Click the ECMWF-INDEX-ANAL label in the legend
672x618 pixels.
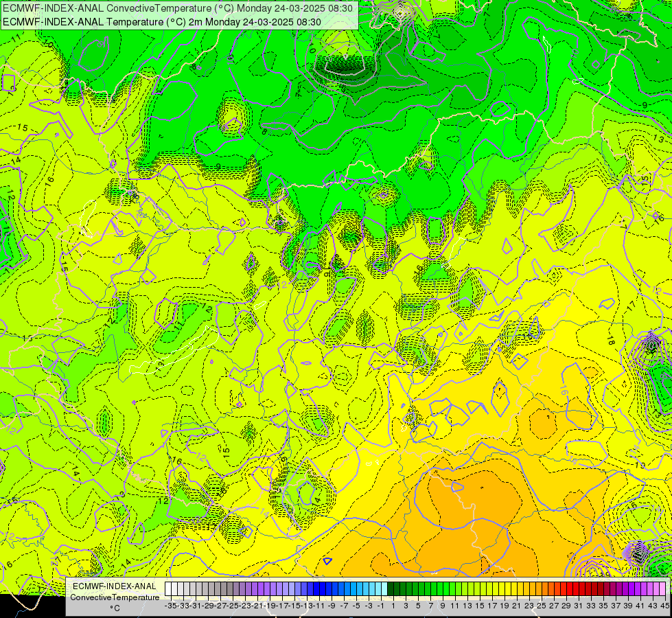[115, 586]
